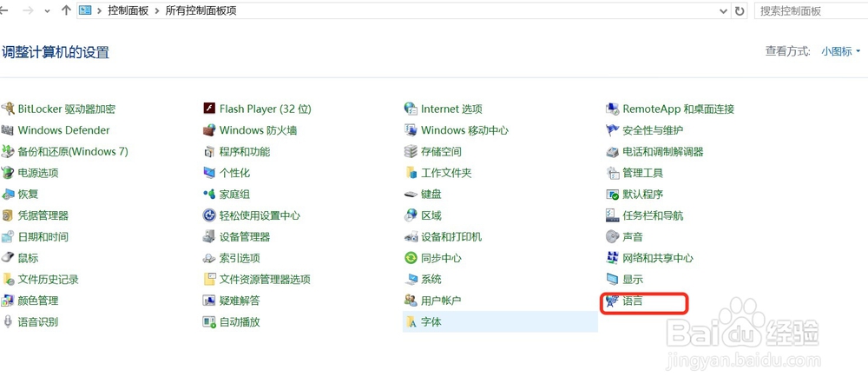Open the 文件历史记录 icon
This screenshot has width=868, height=390.
7,279
